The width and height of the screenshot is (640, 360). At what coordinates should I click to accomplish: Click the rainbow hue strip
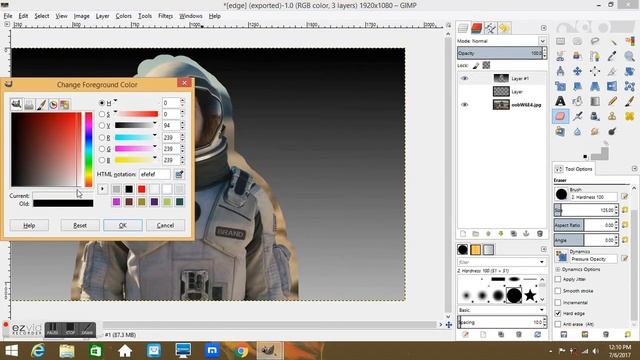pyautogui.click(x=89, y=150)
